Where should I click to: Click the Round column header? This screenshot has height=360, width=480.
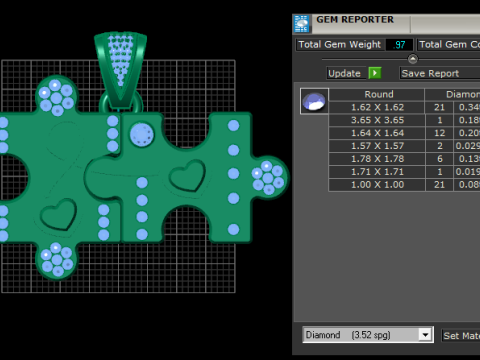[378, 95]
